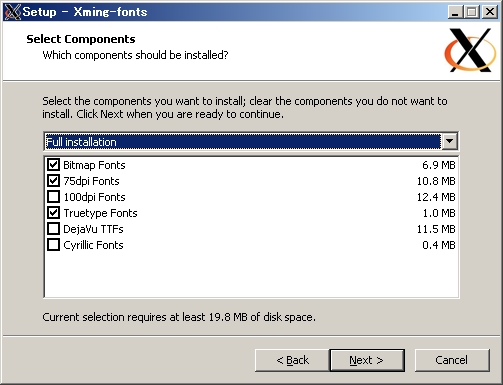Select the Full installation combo box

[251, 141]
